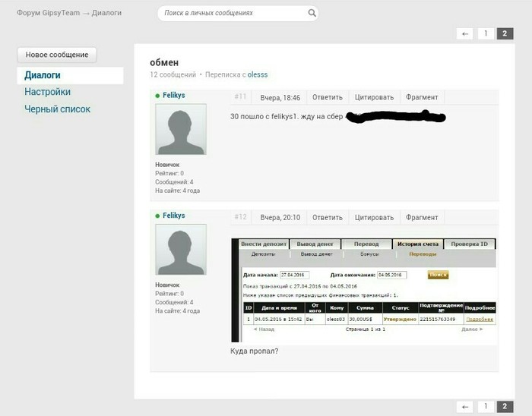The width and height of the screenshot is (532, 416).
Task: Open olesss user profile link
Action: [x=258, y=74]
